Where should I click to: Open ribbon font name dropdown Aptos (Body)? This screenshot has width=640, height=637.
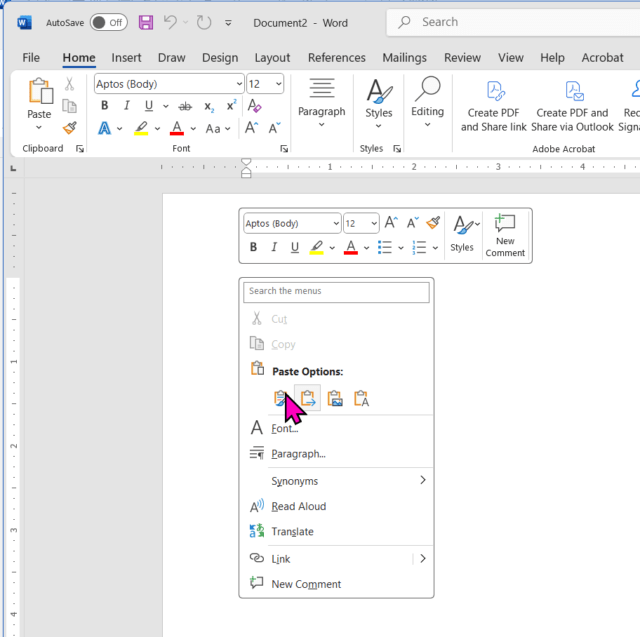(239, 84)
